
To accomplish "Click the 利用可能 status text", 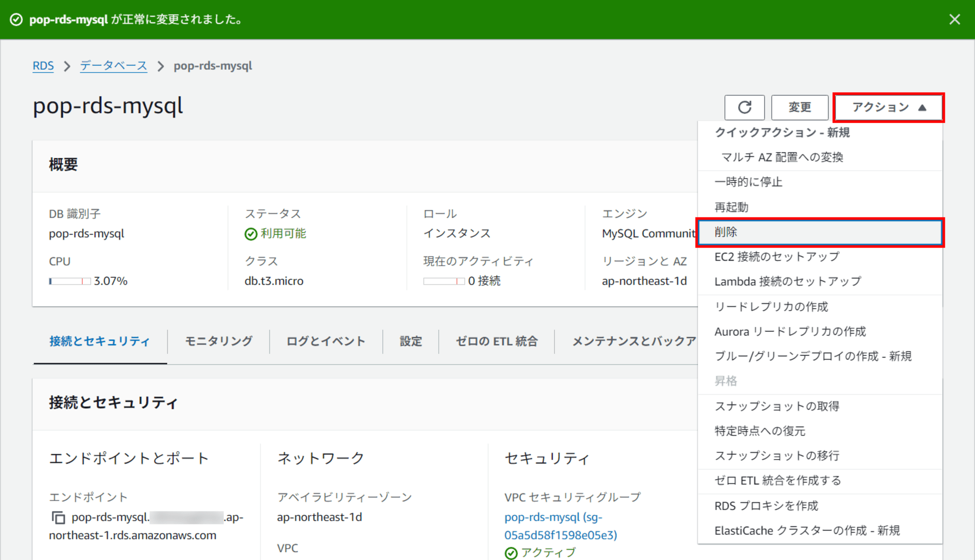I will (283, 233).
